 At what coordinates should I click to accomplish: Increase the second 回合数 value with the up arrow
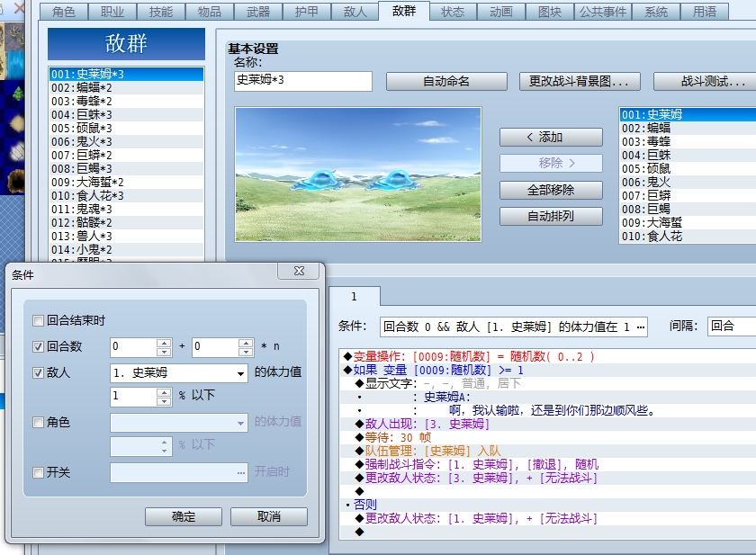pos(246,343)
